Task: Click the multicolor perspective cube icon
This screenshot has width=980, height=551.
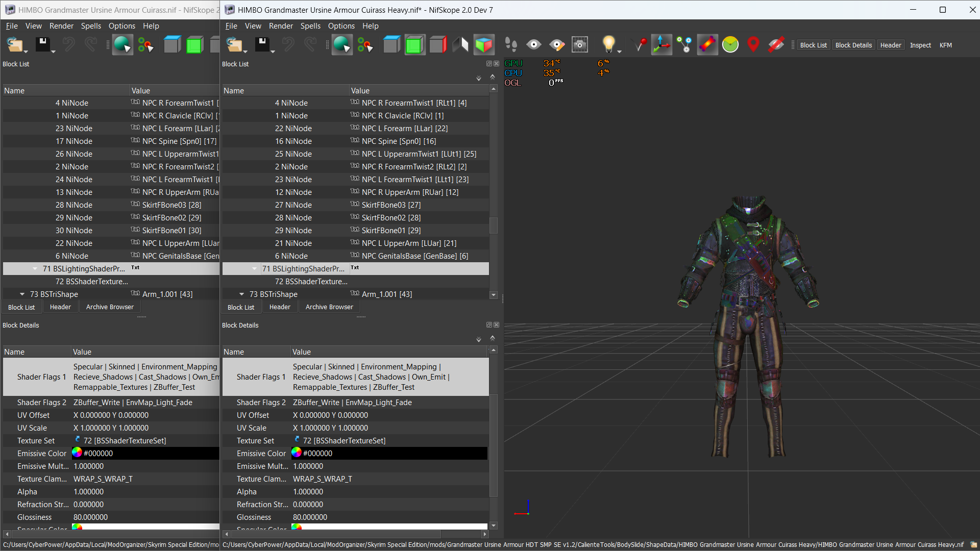Action: (483, 45)
